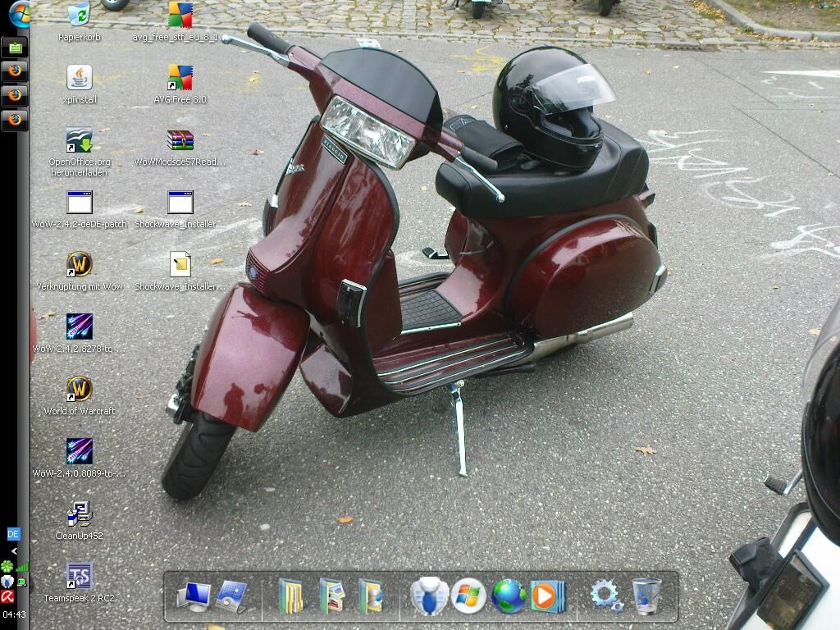Viewport: 840px width, 630px height.
Task: Click the clock showing 04:43
Action: pyautogui.click(x=14, y=614)
